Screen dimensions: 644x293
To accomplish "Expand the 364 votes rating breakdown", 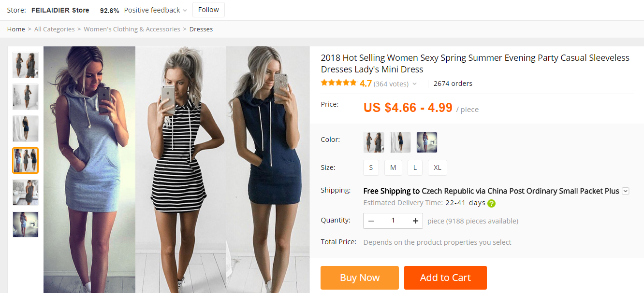I will tap(414, 84).
